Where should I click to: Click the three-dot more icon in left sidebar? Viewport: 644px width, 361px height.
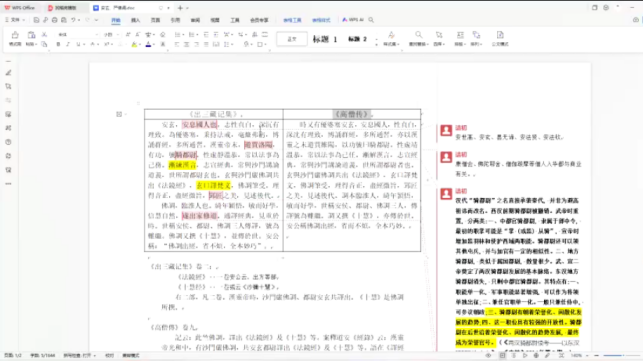click(8, 184)
